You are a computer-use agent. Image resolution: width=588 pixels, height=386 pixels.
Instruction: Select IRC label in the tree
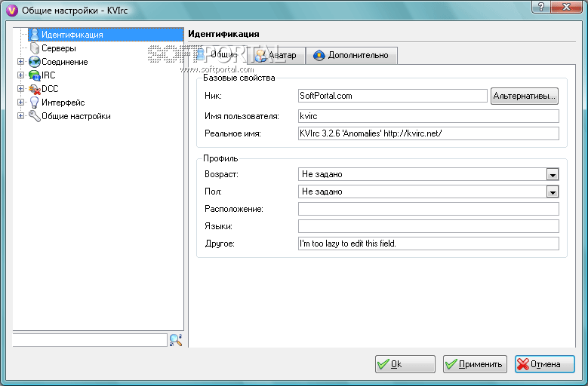pyautogui.click(x=48, y=75)
